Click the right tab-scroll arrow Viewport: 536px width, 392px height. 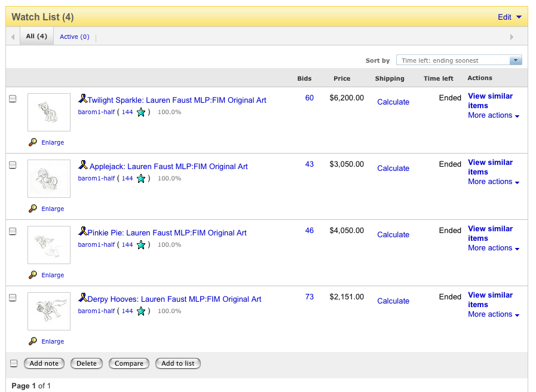(512, 37)
